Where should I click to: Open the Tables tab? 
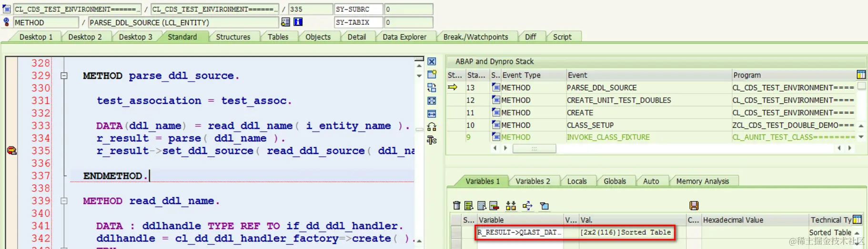click(x=278, y=37)
